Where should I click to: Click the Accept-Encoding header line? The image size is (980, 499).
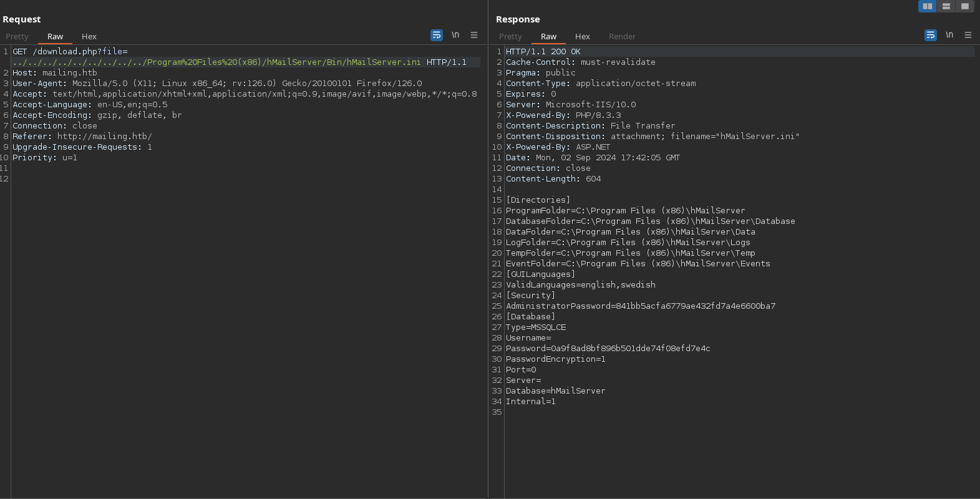click(97, 115)
